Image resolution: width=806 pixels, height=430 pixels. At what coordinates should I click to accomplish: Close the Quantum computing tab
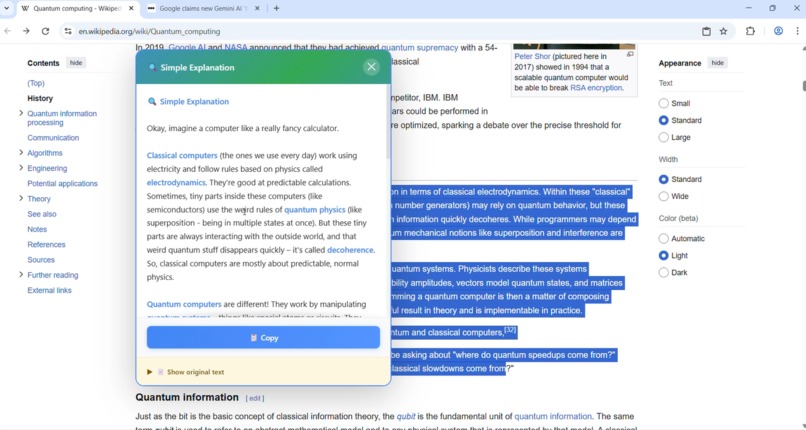tap(131, 8)
